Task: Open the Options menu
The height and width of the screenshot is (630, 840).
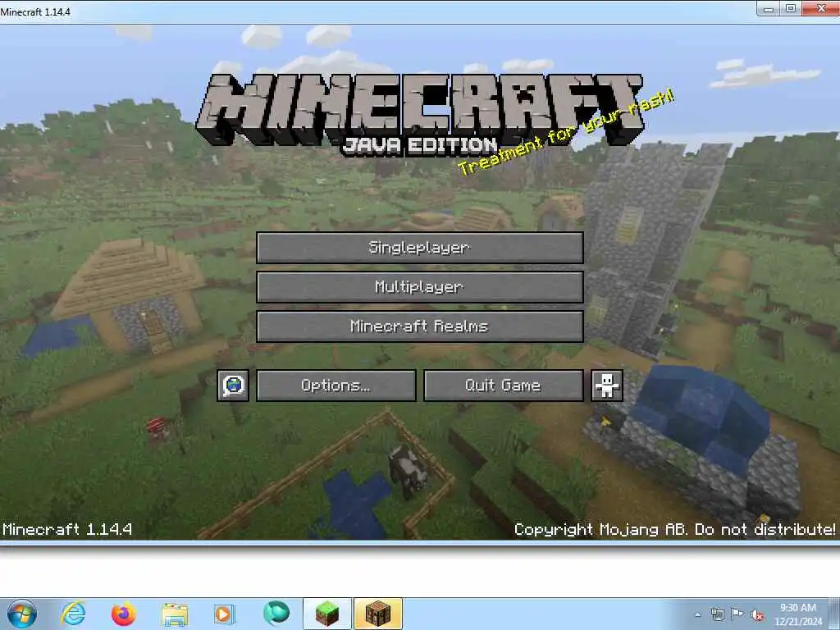Action: click(336, 386)
